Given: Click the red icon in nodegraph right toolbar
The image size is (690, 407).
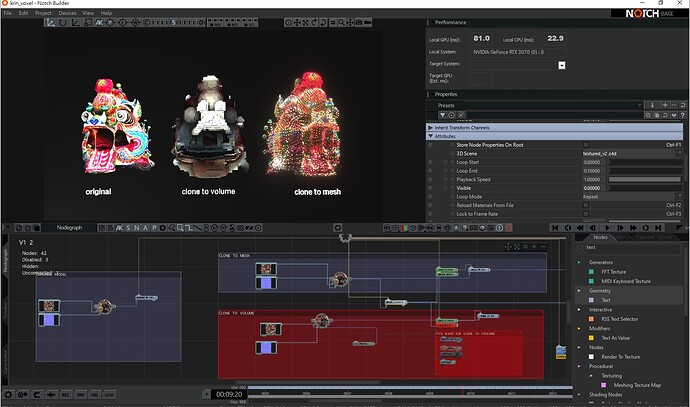Looking at the screenshot, I should pos(508,228).
